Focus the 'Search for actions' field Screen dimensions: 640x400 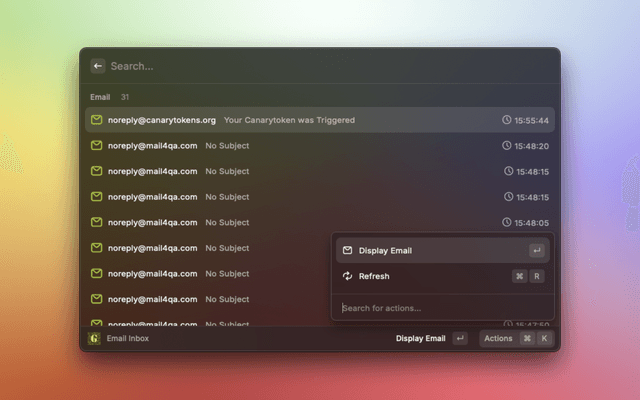click(440, 308)
